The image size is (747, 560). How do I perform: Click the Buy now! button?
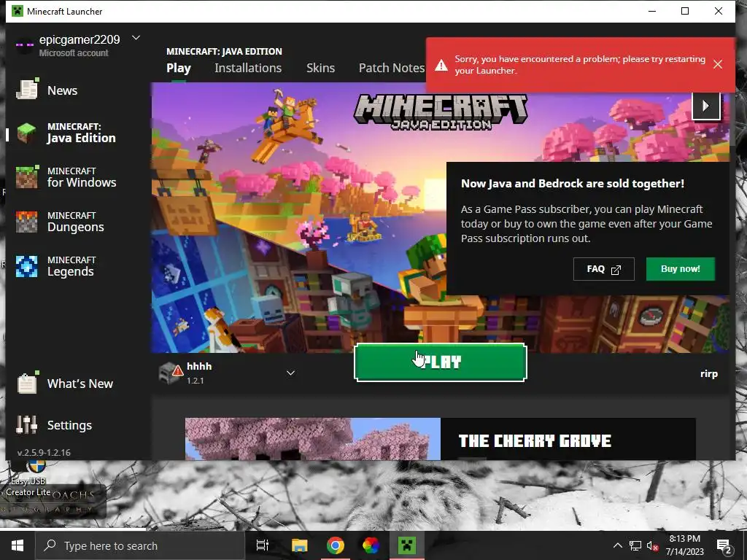[681, 269]
